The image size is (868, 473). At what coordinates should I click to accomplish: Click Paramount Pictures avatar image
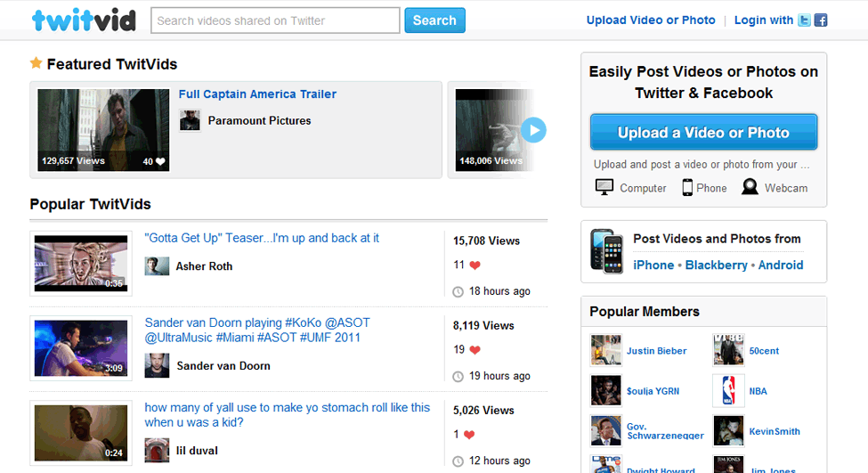190,120
